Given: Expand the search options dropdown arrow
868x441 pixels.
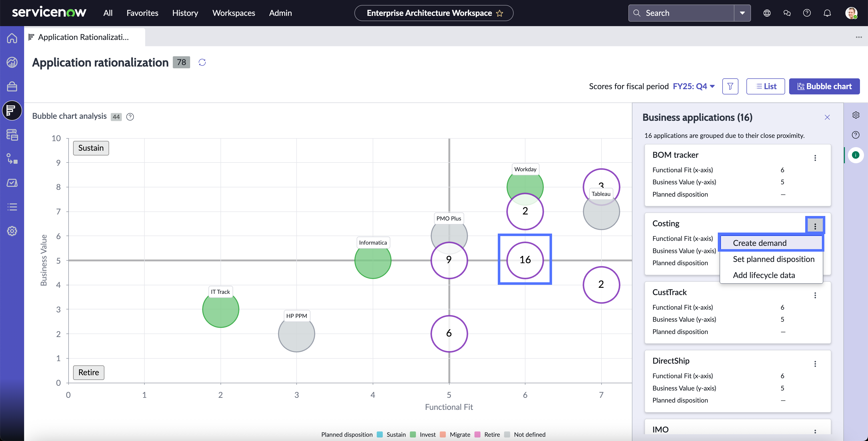Looking at the screenshot, I should pos(742,13).
